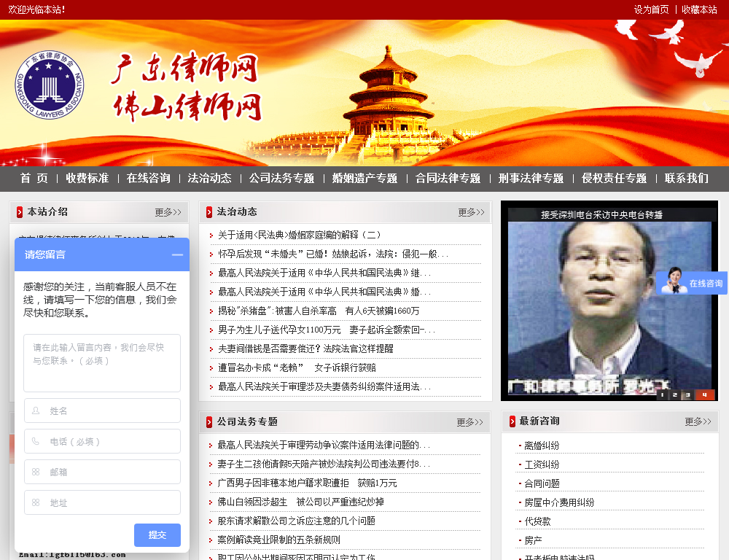Click the 邮箱 input field

(x=102, y=472)
